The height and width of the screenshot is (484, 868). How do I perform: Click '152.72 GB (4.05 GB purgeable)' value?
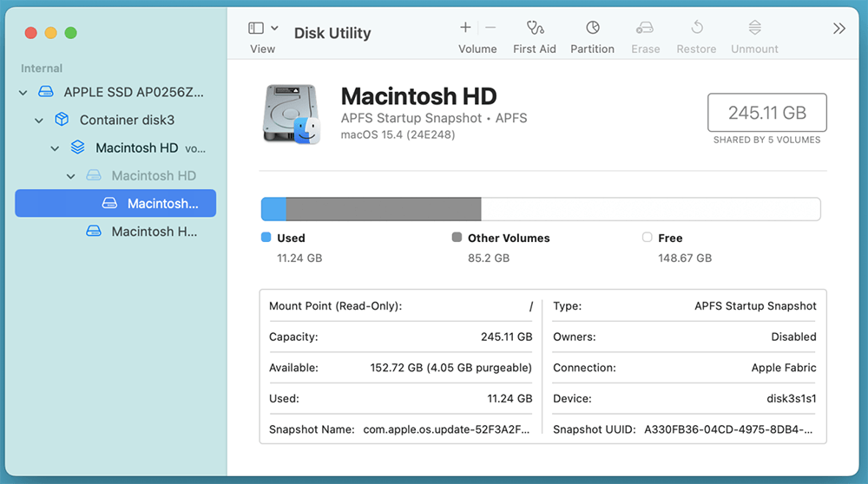coord(451,368)
